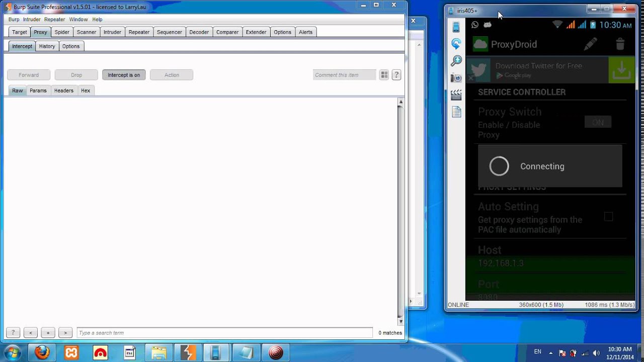Open XAMPP from the taskbar
Screen dimensions: 644x362
pos(71,353)
